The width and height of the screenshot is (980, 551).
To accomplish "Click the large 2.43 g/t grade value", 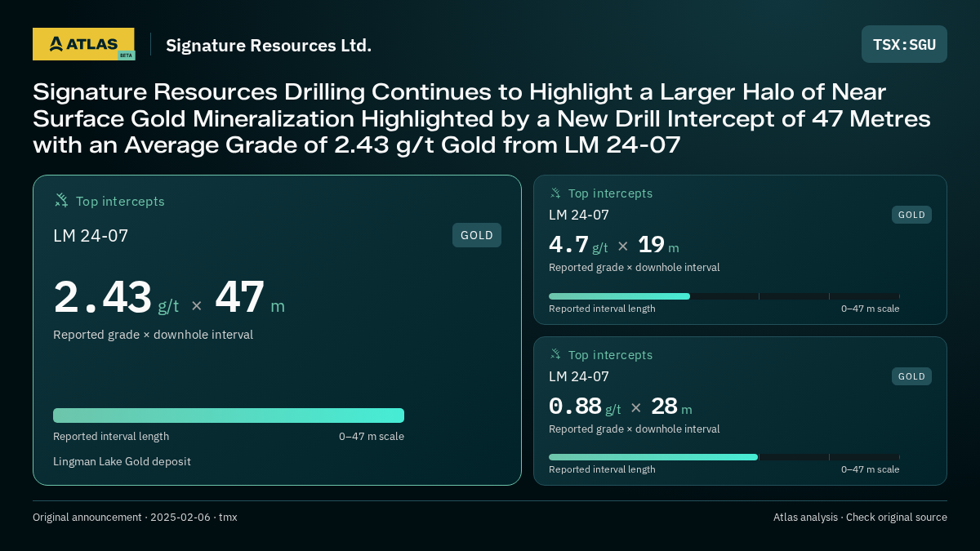I will [116, 298].
